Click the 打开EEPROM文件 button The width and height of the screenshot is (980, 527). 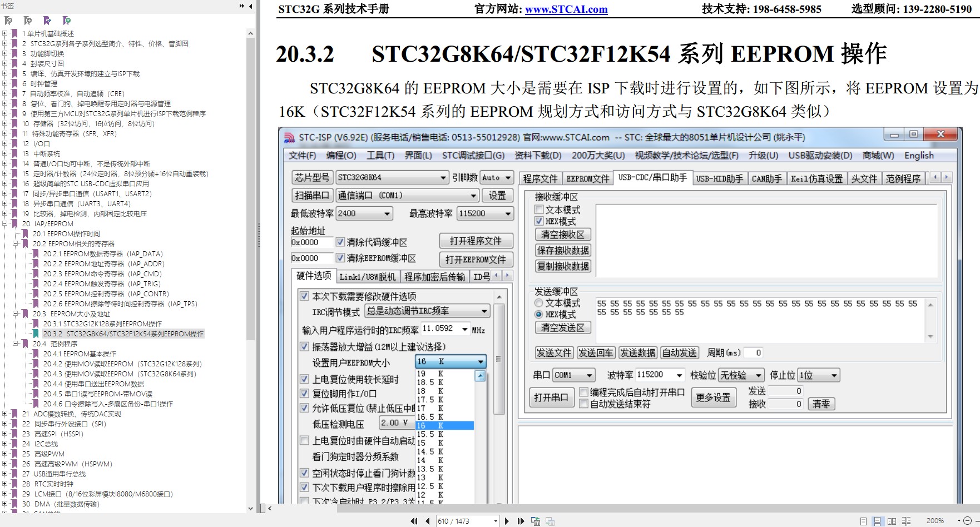click(476, 259)
